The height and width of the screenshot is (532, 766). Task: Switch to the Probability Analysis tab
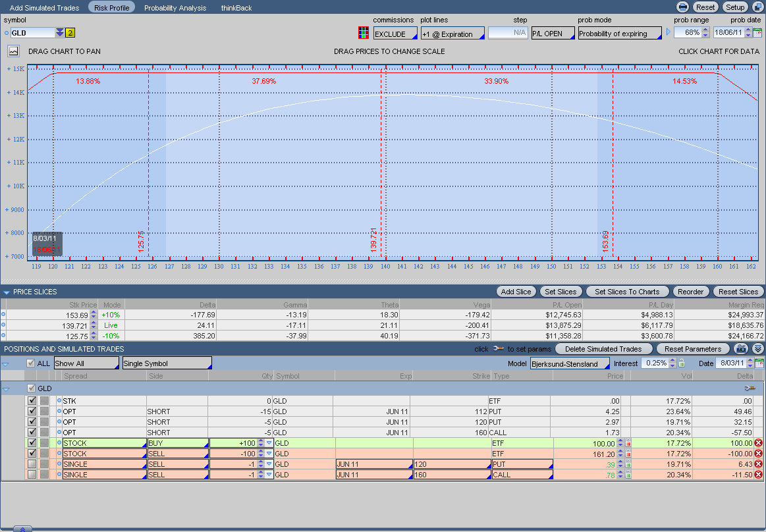point(175,8)
